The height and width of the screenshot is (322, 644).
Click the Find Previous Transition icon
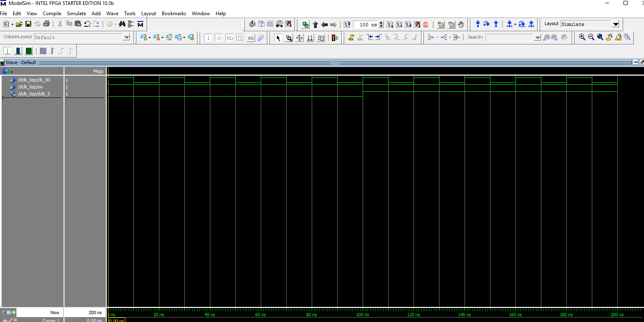[370, 37]
